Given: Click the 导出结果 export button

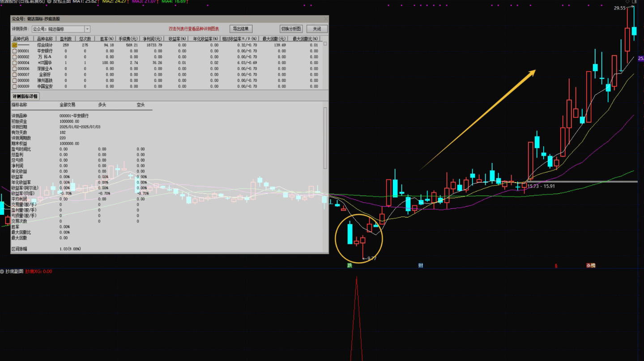Looking at the screenshot, I should (x=241, y=29).
